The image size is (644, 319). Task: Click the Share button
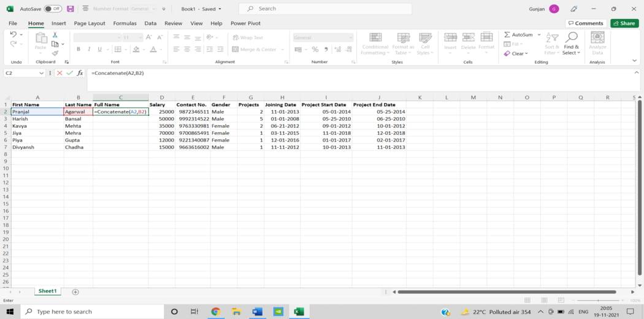624,23
